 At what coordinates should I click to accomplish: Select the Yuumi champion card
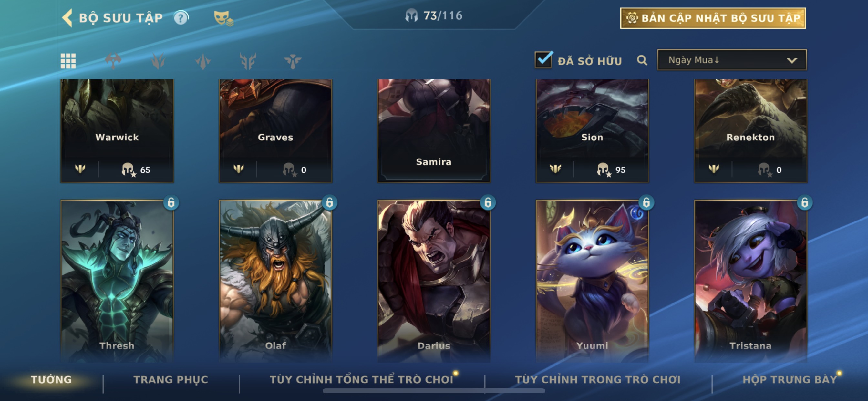pos(592,281)
